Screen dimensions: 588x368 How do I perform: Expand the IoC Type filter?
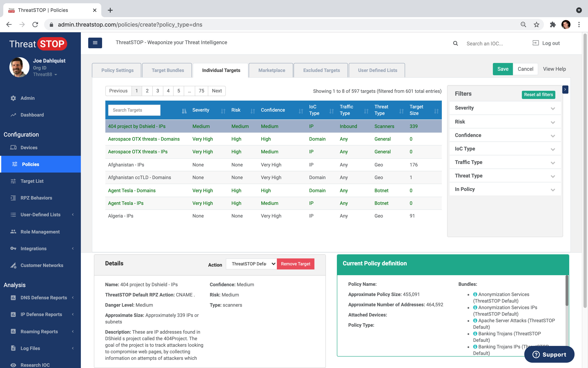[505, 149]
